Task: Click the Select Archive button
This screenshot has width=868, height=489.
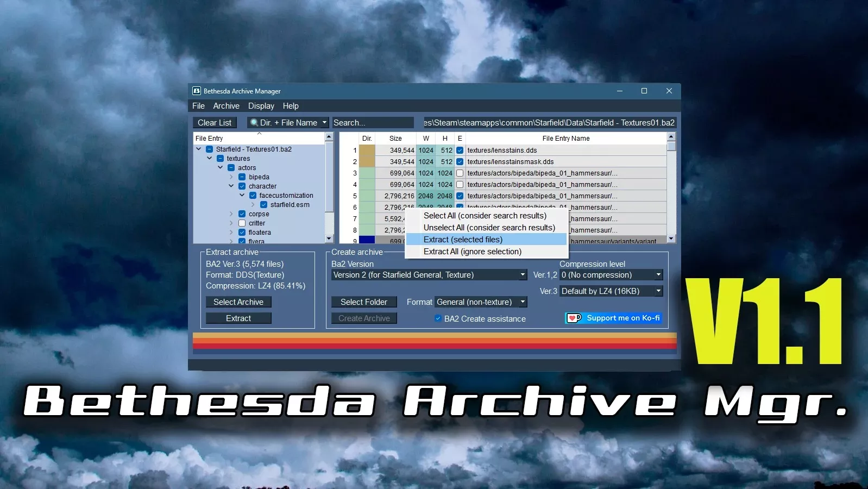Action: [x=238, y=302]
